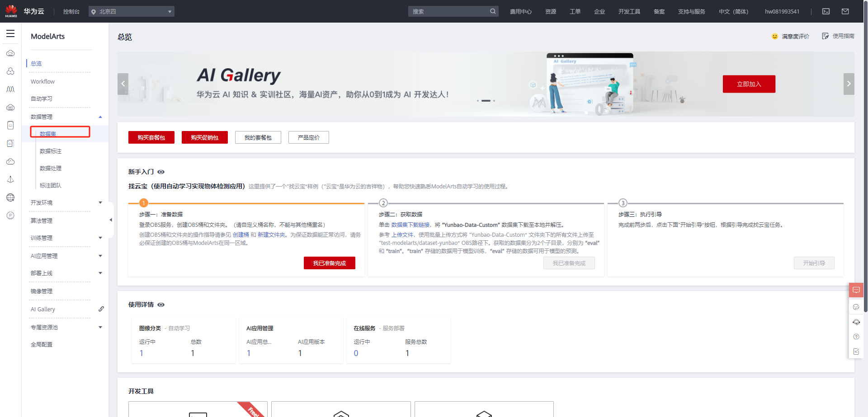Open 备案 in the top bar
Viewport: 868px width, 417px height.
pyautogui.click(x=659, y=12)
